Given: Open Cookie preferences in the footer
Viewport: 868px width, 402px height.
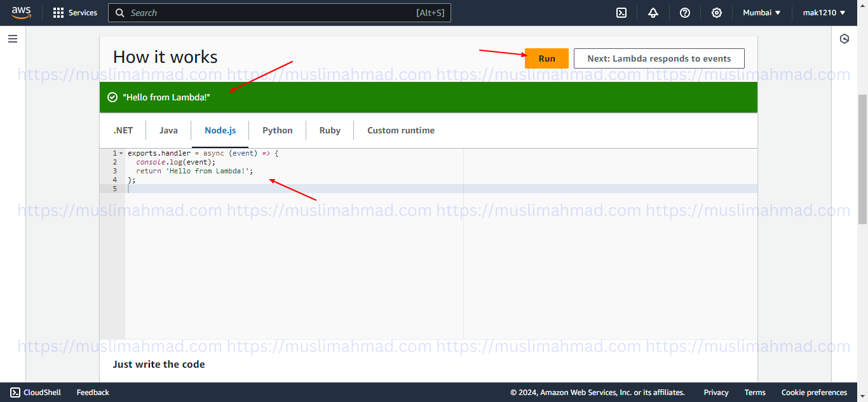Looking at the screenshot, I should [x=814, y=392].
